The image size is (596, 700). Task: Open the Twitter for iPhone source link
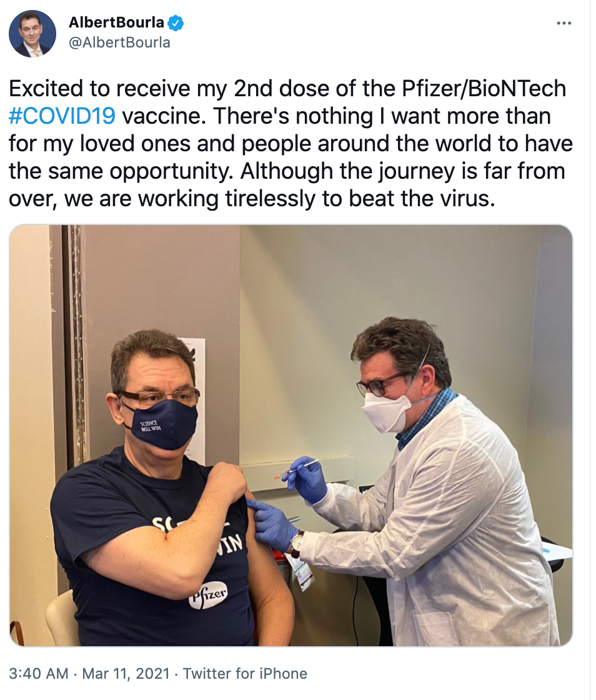(x=245, y=673)
